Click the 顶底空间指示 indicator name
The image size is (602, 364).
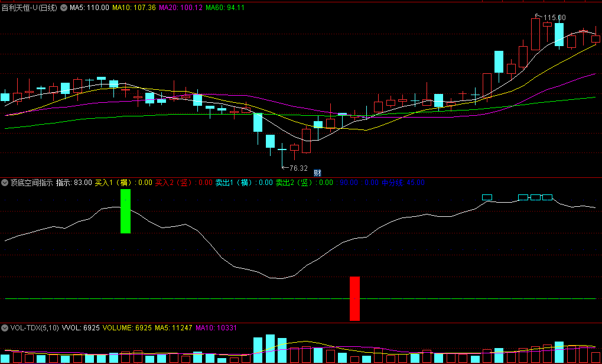(31, 183)
